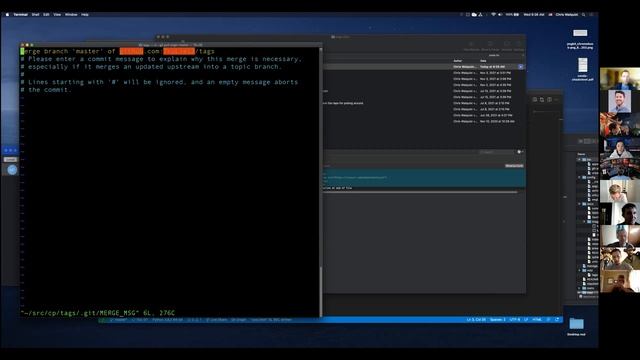Click the highlighted teal diff hunk
Image resolution: width=640 pixels, height=360 pixels.
[424, 178]
